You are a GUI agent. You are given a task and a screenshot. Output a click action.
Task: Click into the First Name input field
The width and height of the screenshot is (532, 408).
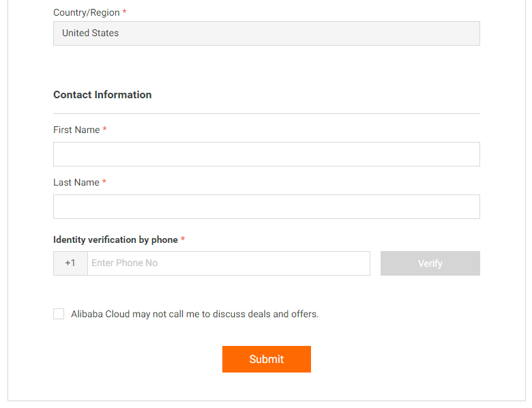click(266, 154)
